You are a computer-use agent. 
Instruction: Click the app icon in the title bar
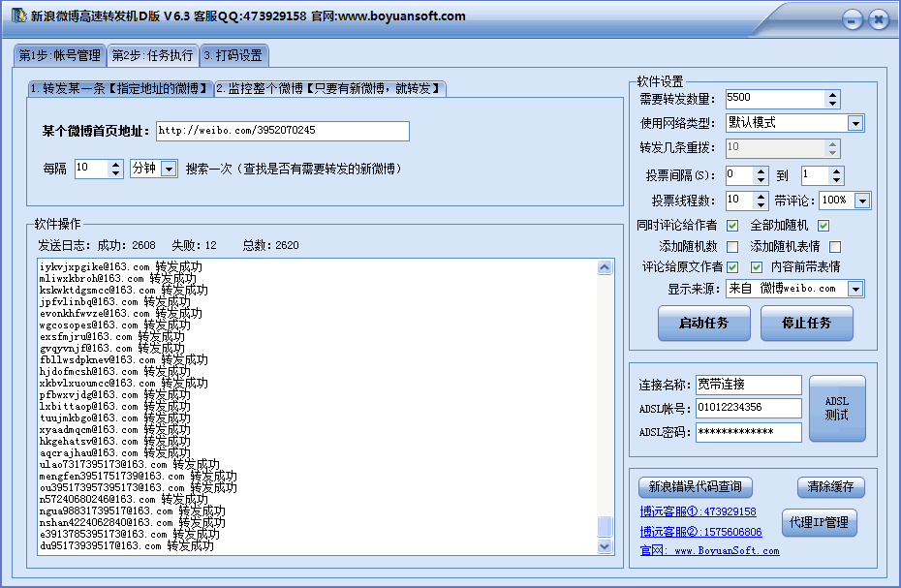[19, 15]
